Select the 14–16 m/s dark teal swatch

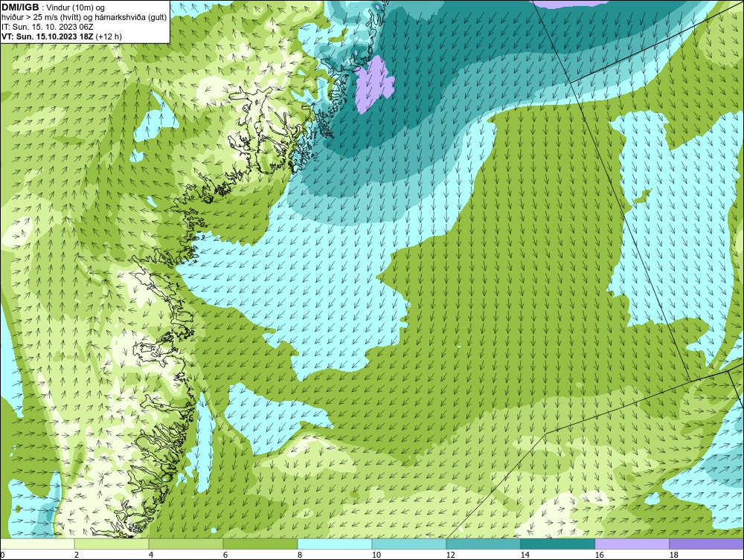[x=558, y=544]
